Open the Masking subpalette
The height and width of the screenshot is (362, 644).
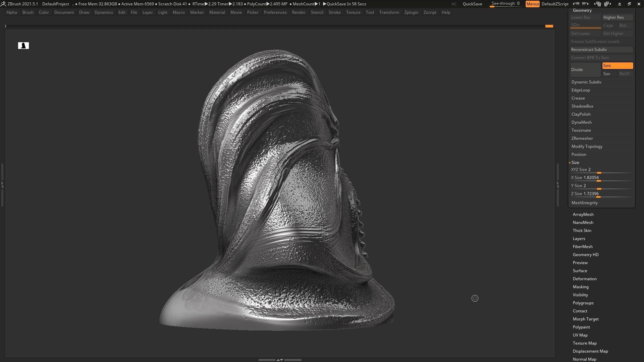coord(580,287)
